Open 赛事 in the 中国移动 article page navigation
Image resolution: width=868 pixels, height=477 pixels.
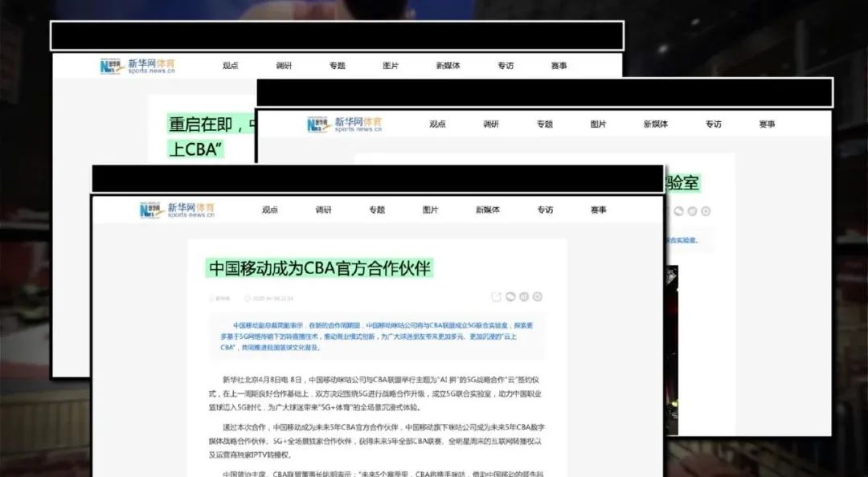click(599, 210)
